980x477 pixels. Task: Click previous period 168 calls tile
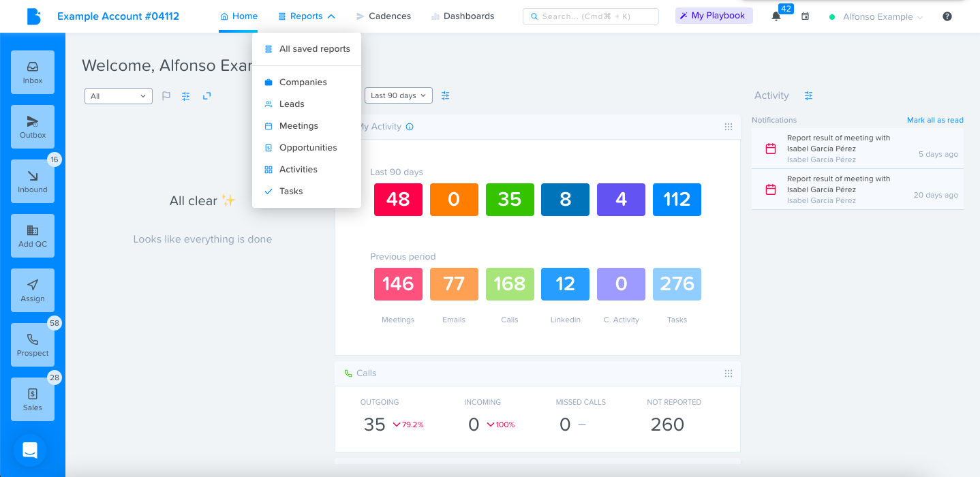point(510,284)
